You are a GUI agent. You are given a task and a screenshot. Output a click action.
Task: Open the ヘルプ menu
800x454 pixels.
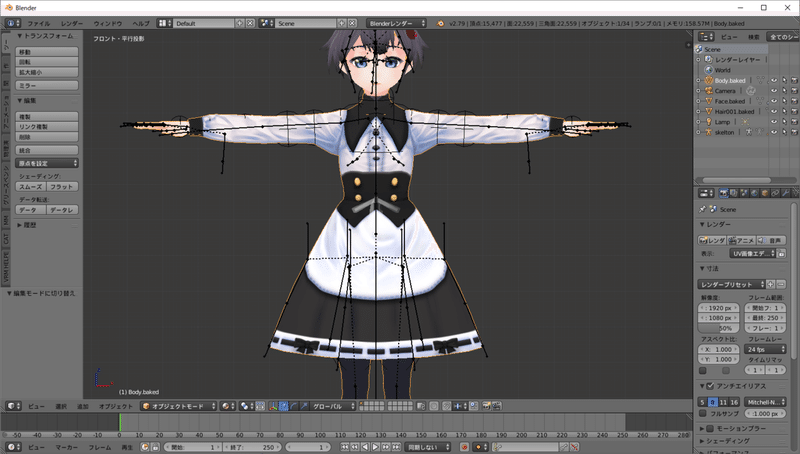[141, 23]
